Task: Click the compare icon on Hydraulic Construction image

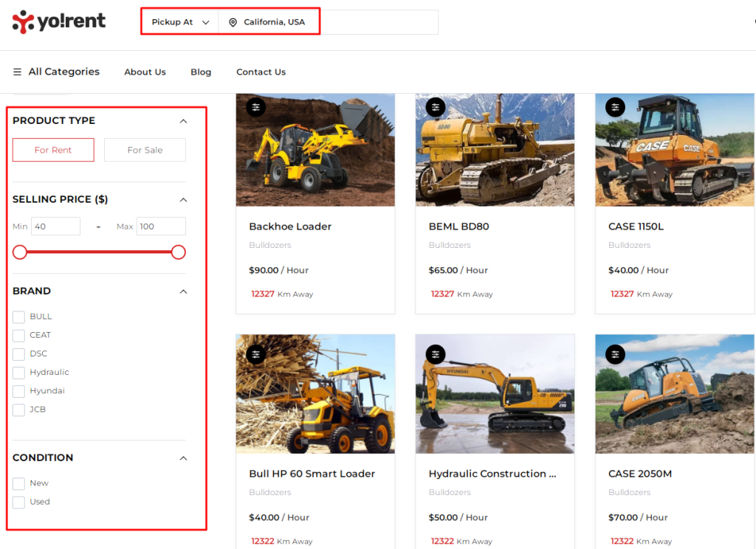Action: pos(435,354)
